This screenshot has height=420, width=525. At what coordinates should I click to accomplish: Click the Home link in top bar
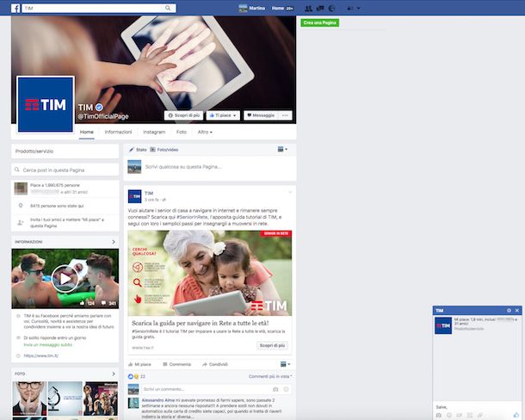click(x=278, y=8)
